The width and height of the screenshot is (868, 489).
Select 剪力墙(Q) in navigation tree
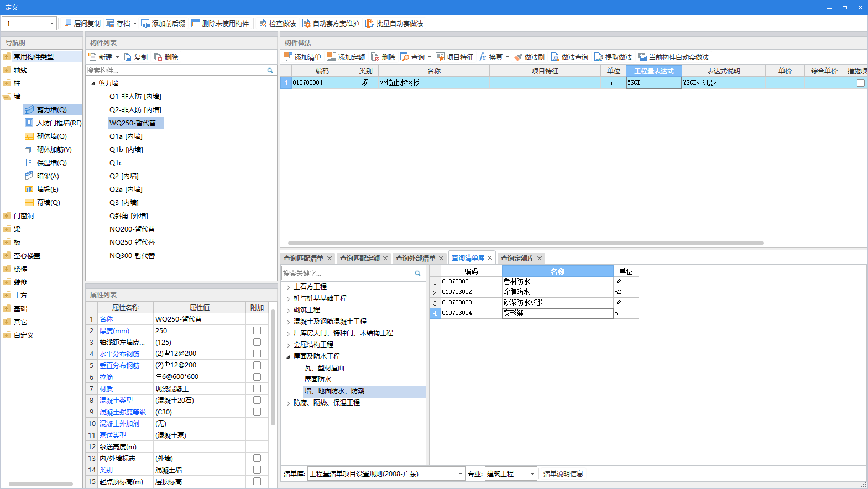pos(52,110)
